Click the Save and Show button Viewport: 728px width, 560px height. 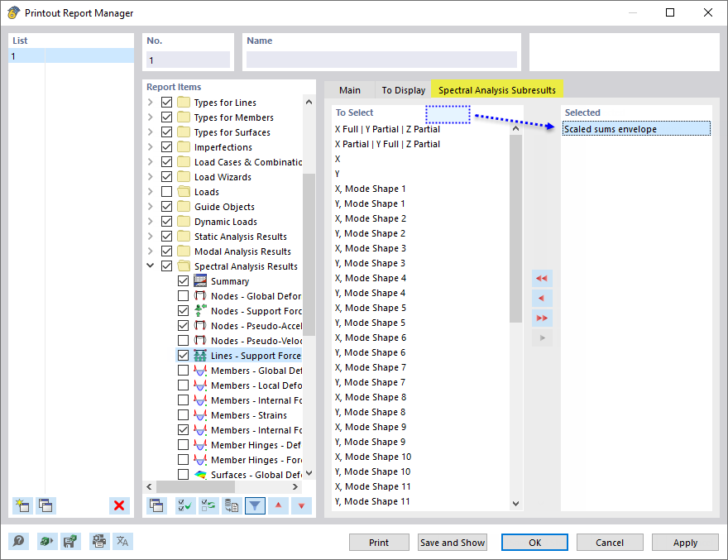click(x=453, y=543)
